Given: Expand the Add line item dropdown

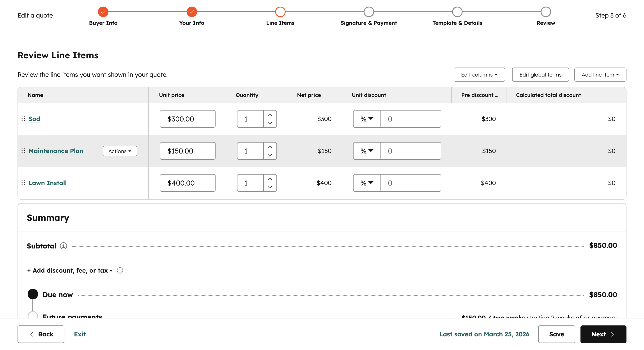Looking at the screenshot, I should (600, 75).
